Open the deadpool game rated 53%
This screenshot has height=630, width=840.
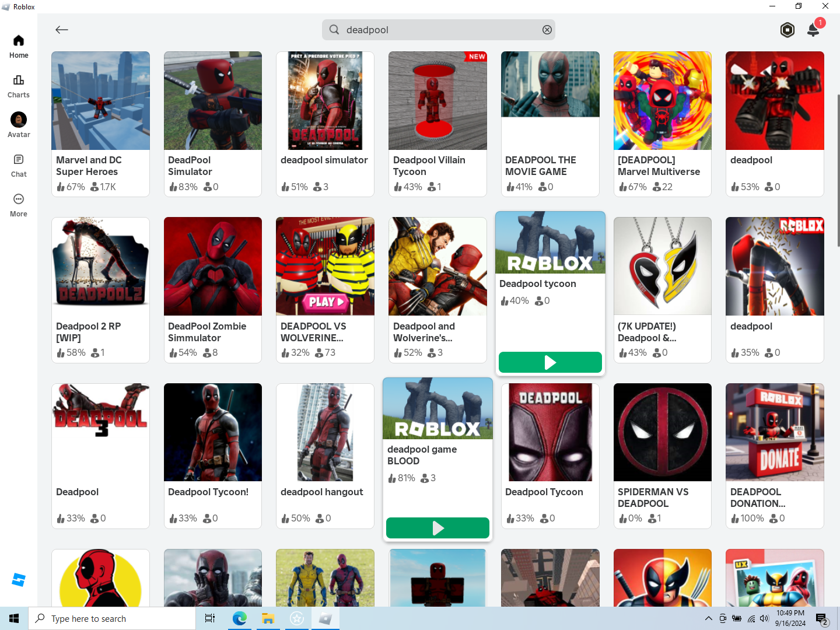coord(775,124)
